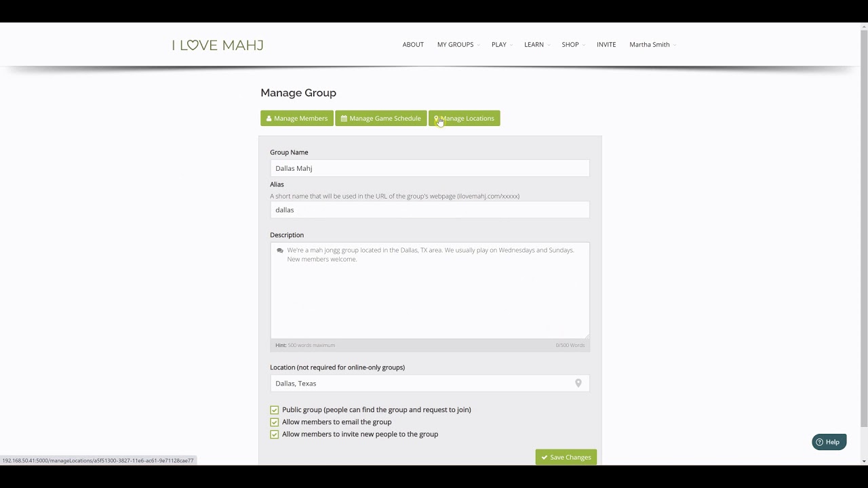Save Changes to the group
Screen dimensions: 868x488
click(x=566, y=457)
